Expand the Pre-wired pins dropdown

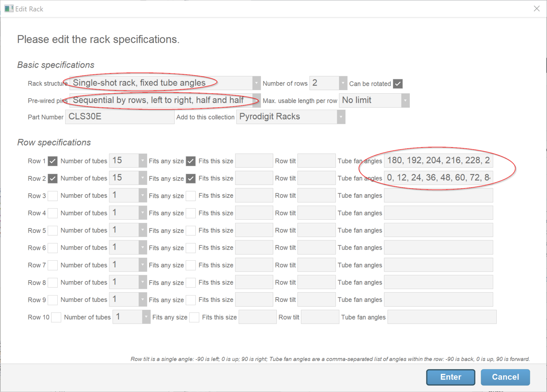click(x=256, y=100)
